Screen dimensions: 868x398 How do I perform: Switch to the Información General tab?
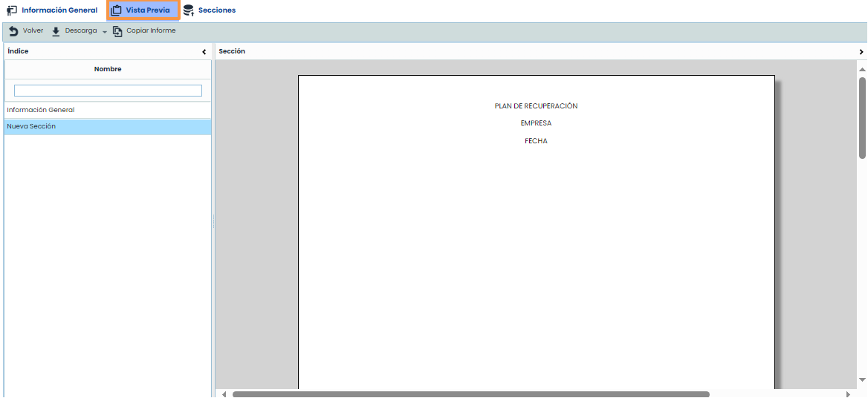(52, 10)
